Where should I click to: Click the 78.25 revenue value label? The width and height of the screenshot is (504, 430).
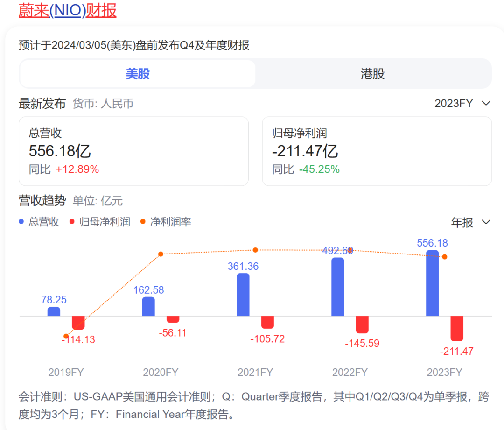point(54,300)
